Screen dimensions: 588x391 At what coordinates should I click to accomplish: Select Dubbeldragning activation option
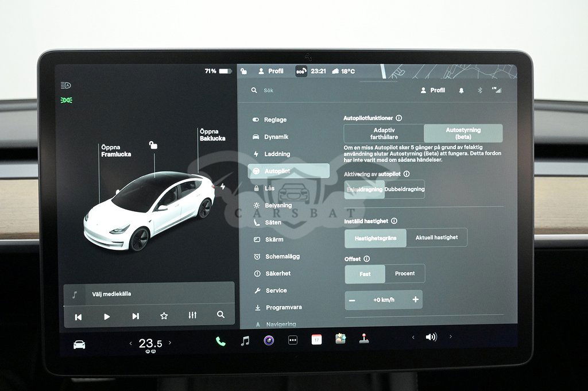(405, 189)
